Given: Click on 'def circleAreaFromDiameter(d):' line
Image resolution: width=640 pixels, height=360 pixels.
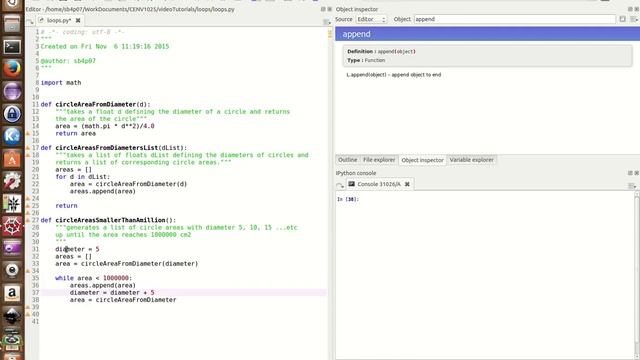Looking at the screenshot, I should tap(96, 104).
